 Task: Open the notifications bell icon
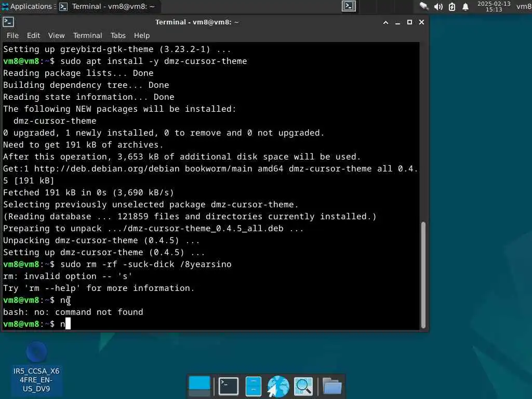465,6
